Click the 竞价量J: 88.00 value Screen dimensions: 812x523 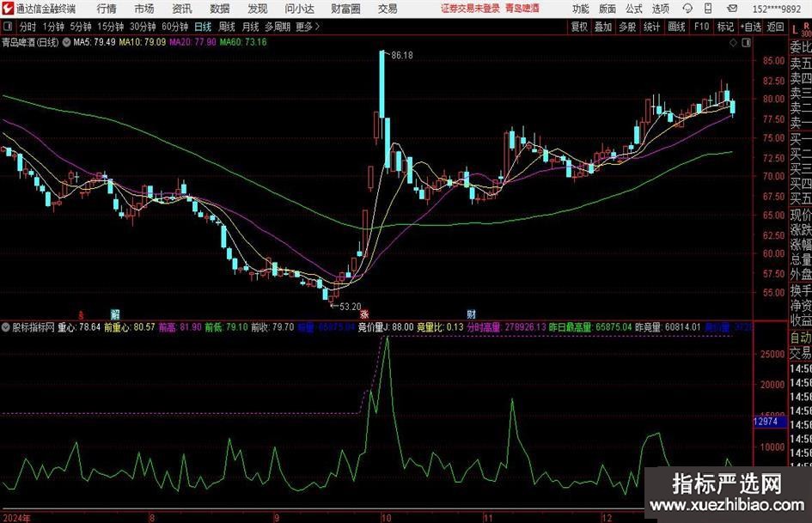coord(386,327)
